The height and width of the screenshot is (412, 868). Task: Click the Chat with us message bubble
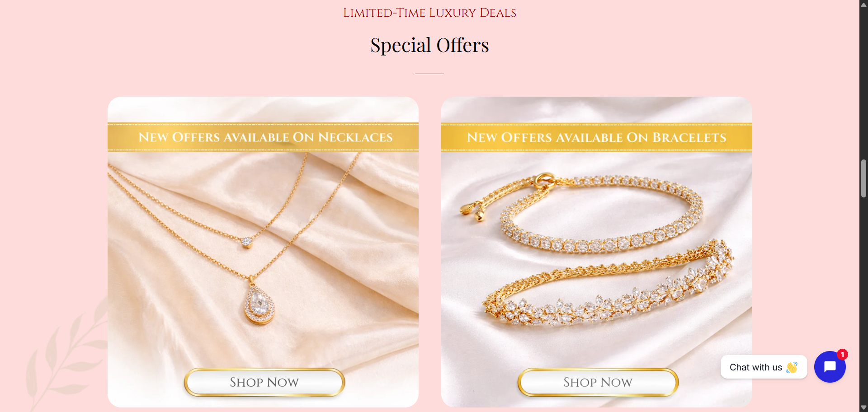coord(764,367)
